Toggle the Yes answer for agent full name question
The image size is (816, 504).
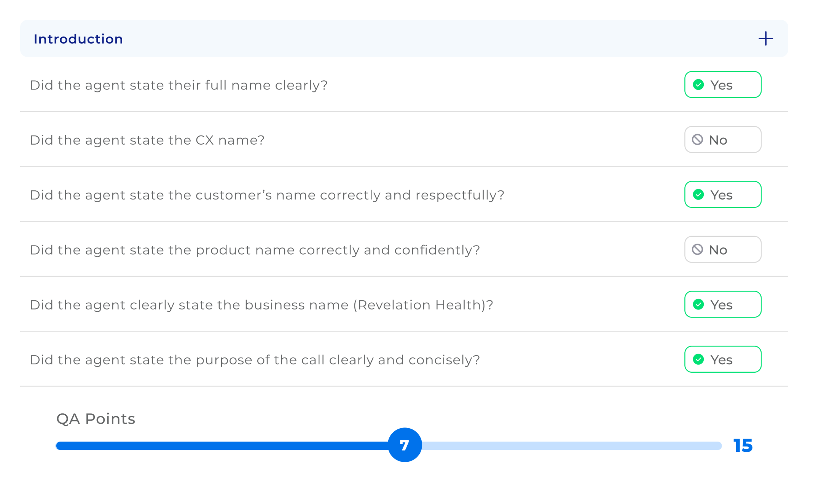722,85
